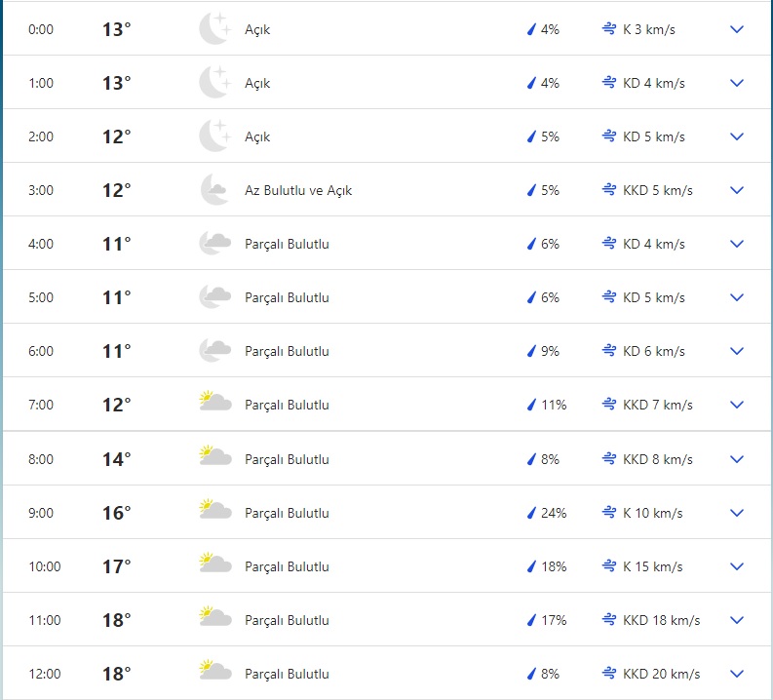Expand the 12:00 row chevron arrow
The height and width of the screenshot is (700, 773).
[x=737, y=674]
